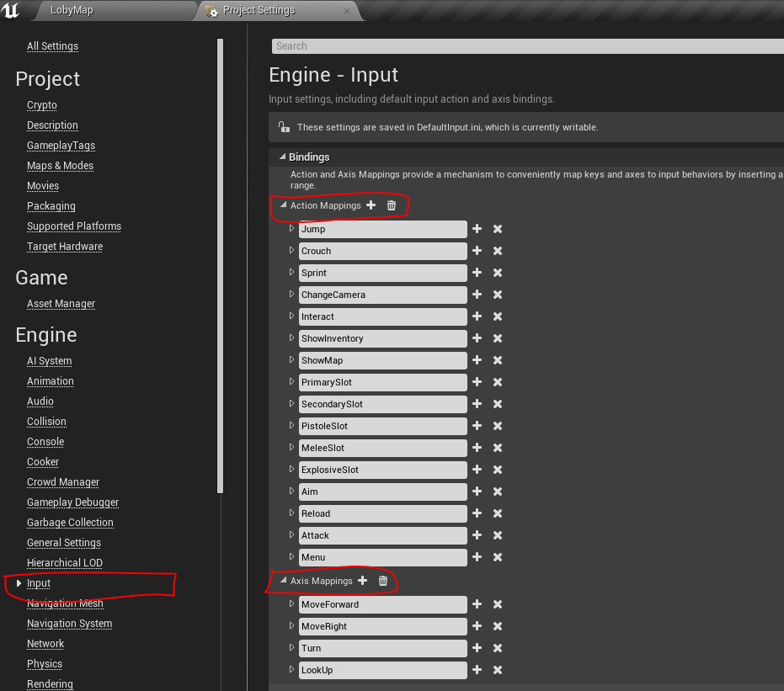Add an axis binding to Turn
784x691 pixels.
click(x=477, y=648)
